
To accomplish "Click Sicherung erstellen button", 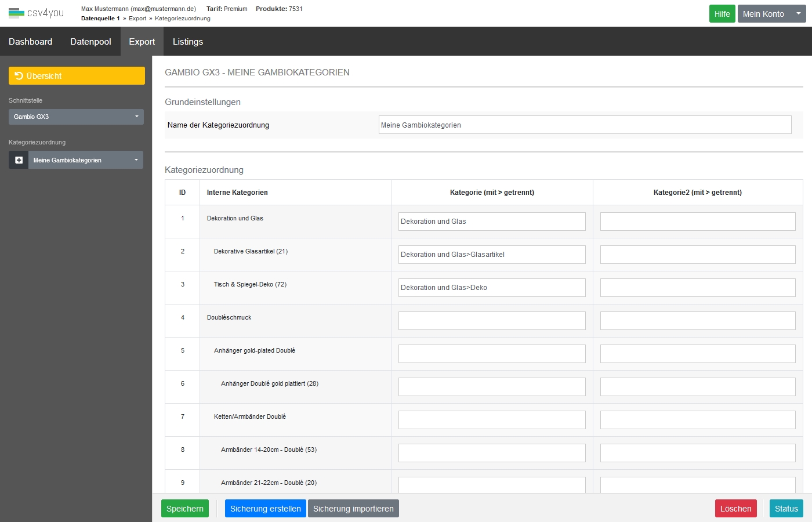I will tap(265, 509).
